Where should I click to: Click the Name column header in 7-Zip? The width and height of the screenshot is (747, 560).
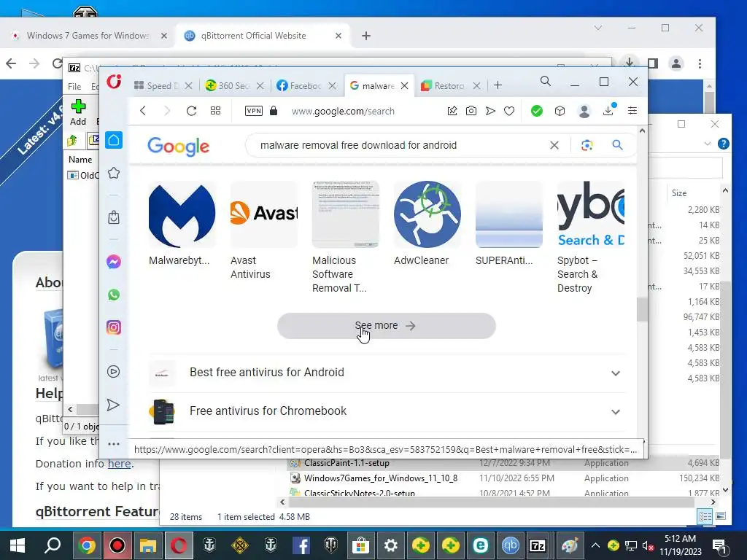point(80,160)
